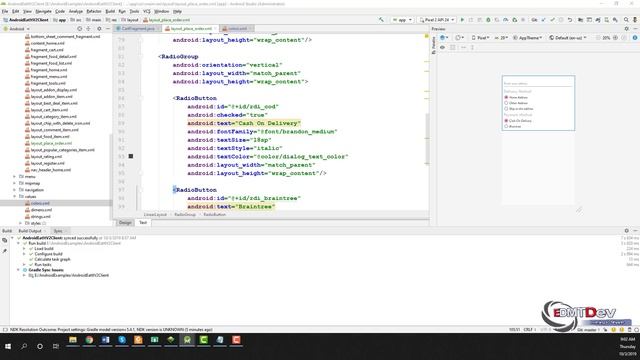Screen dimensions: 640x360
Task: Select strings.xml in project tree
Action: 41,217
